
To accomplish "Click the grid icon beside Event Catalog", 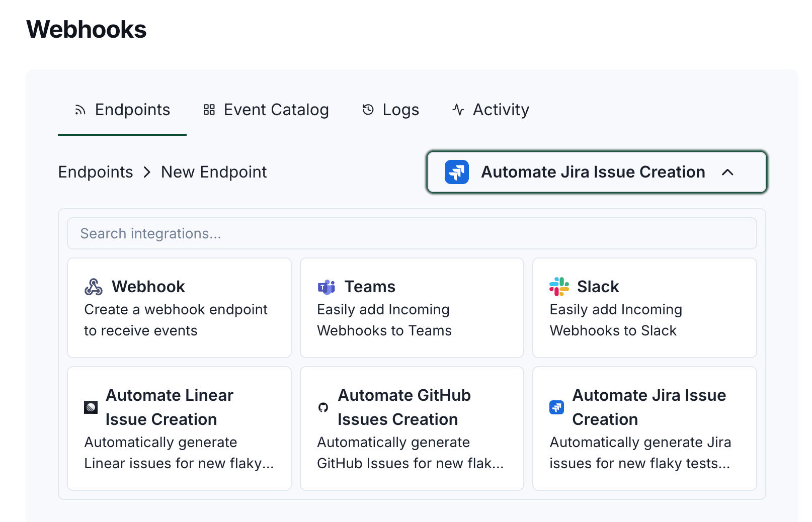I will click(209, 110).
